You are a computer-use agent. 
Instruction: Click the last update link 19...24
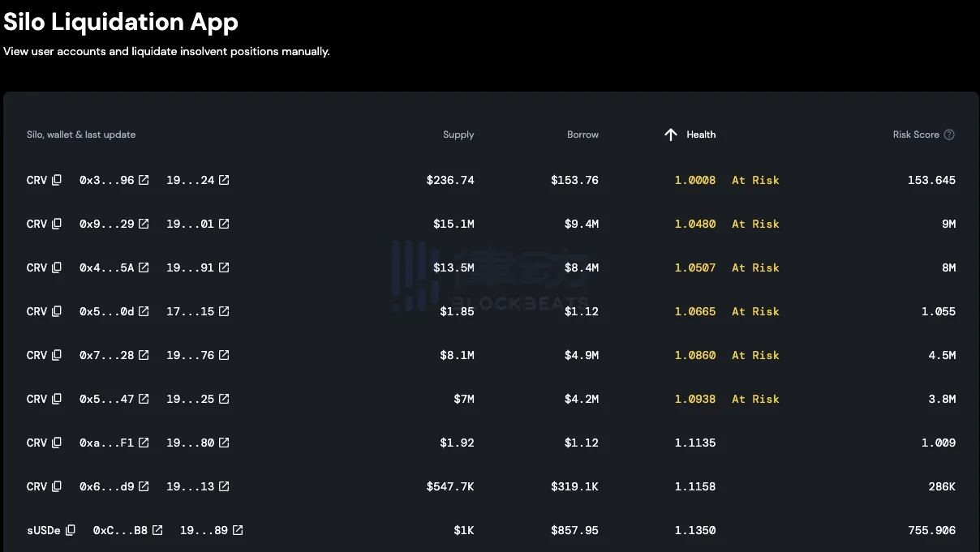pyautogui.click(x=190, y=180)
